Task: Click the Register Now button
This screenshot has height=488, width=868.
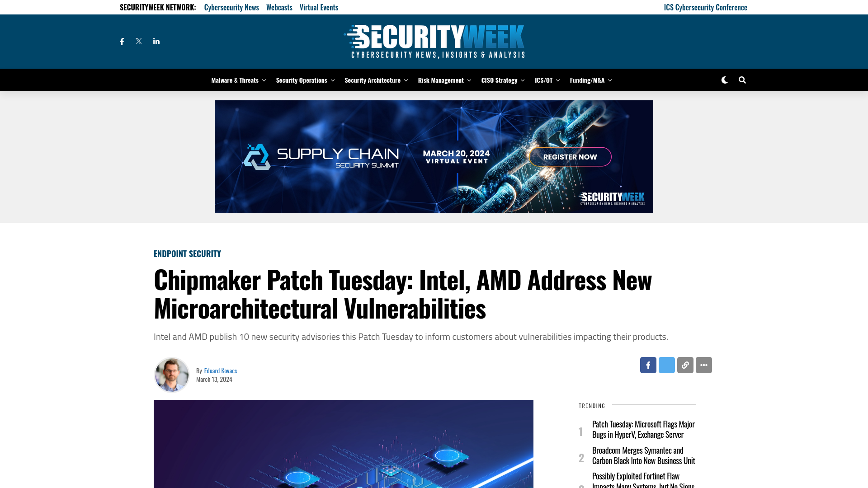Action: pyautogui.click(x=570, y=157)
